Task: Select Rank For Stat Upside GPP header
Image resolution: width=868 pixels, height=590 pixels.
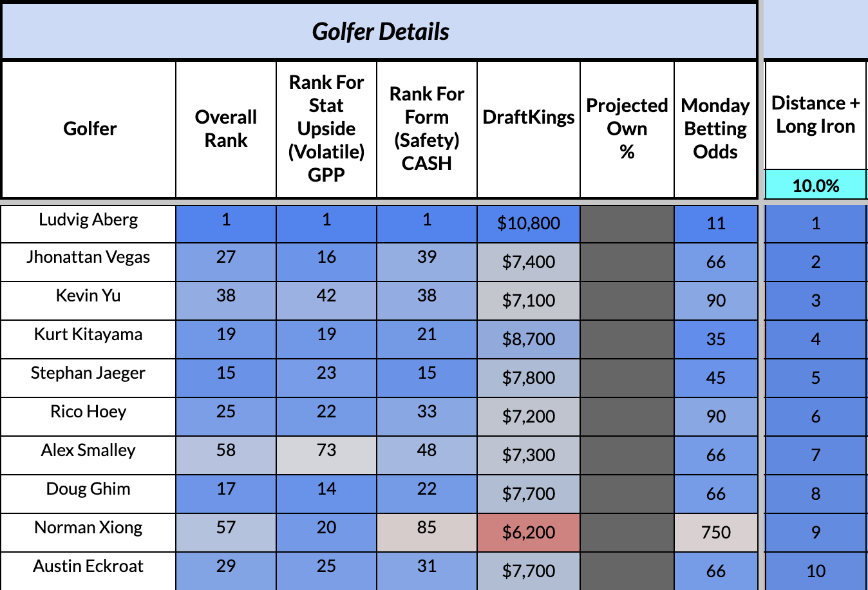Action: (326, 129)
